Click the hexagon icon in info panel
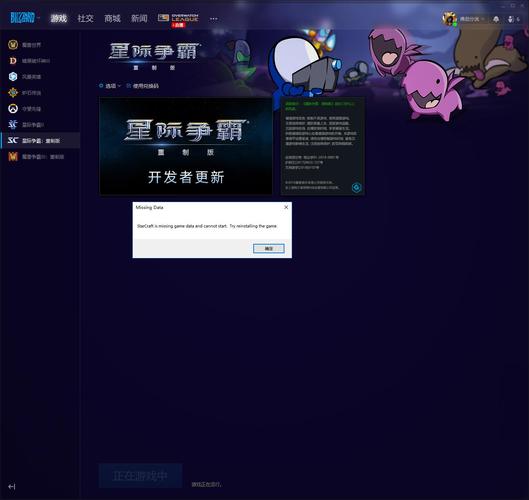The width and height of the screenshot is (529, 500). [x=356, y=187]
